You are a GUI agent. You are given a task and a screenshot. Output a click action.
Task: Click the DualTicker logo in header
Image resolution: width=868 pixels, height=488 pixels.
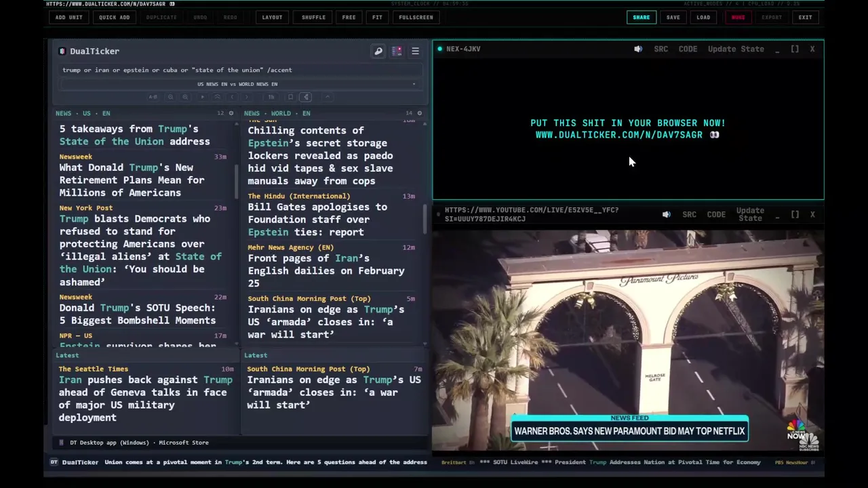[62, 51]
